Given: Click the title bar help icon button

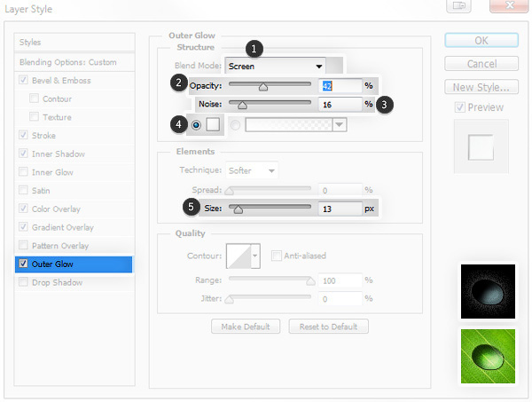Looking at the screenshot, I should click(x=458, y=5).
